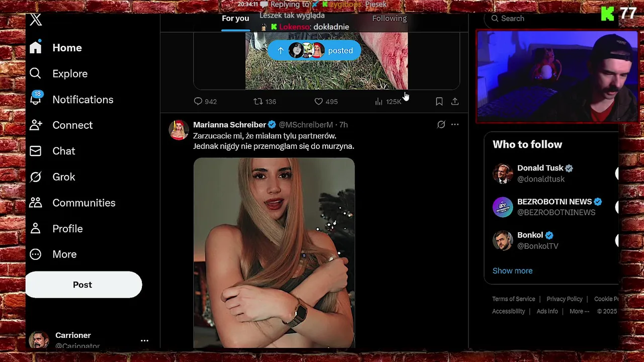Click the green Kick logo overlay

pos(607,14)
